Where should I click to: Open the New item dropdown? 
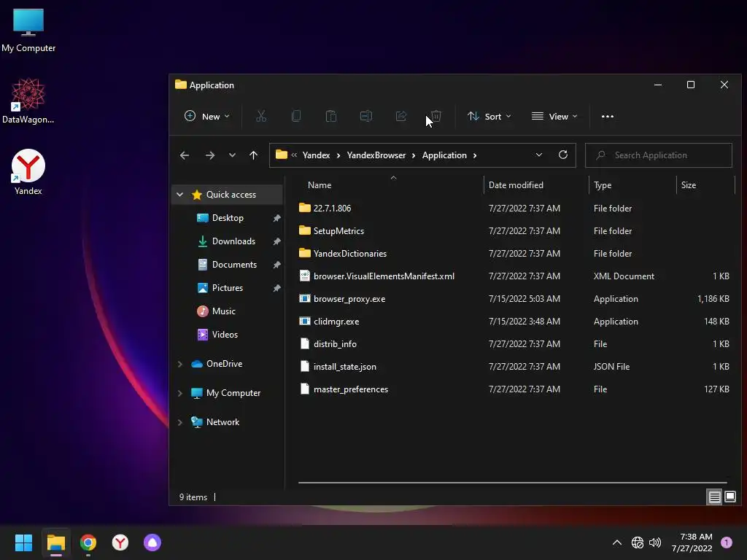click(206, 116)
